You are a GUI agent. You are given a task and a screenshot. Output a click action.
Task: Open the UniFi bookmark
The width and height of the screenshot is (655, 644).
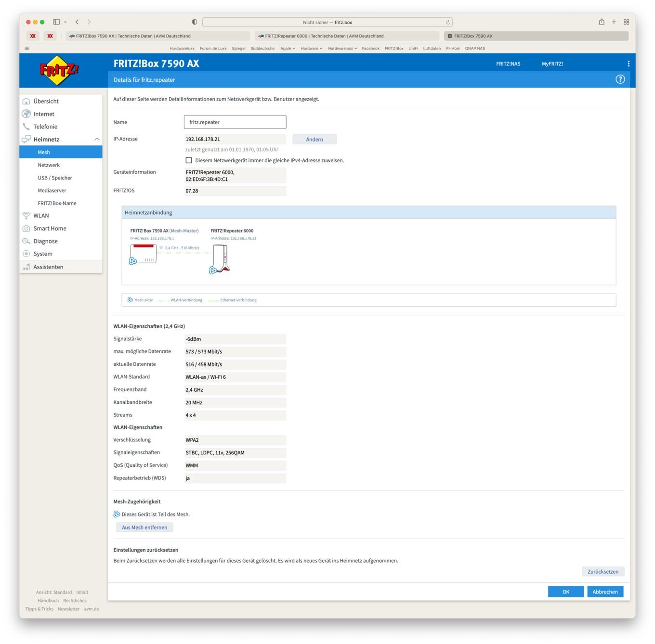pos(413,48)
